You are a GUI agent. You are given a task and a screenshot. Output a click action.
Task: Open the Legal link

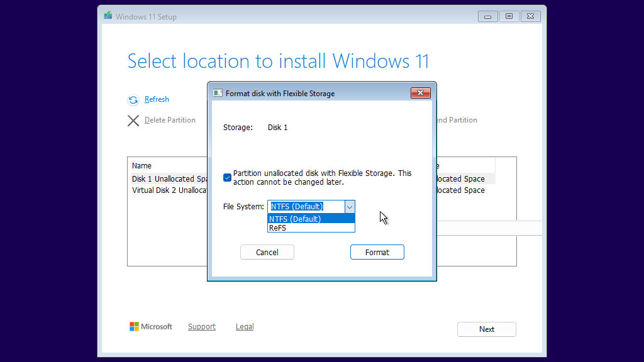tap(244, 326)
